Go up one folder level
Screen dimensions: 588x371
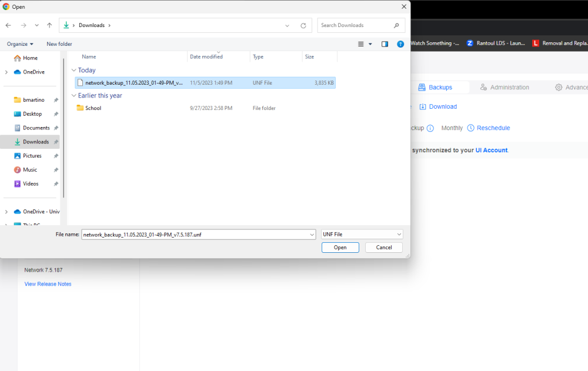pos(49,25)
